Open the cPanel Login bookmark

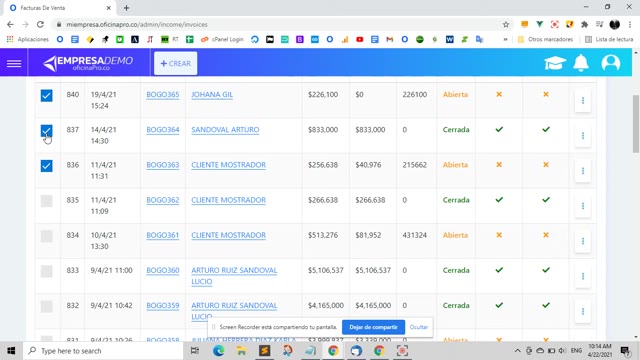222,39
